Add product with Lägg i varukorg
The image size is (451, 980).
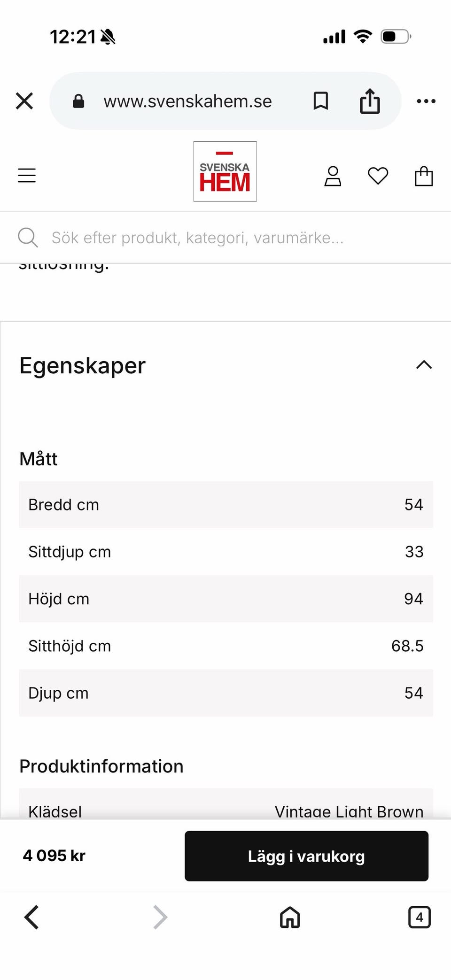point(306,856)
